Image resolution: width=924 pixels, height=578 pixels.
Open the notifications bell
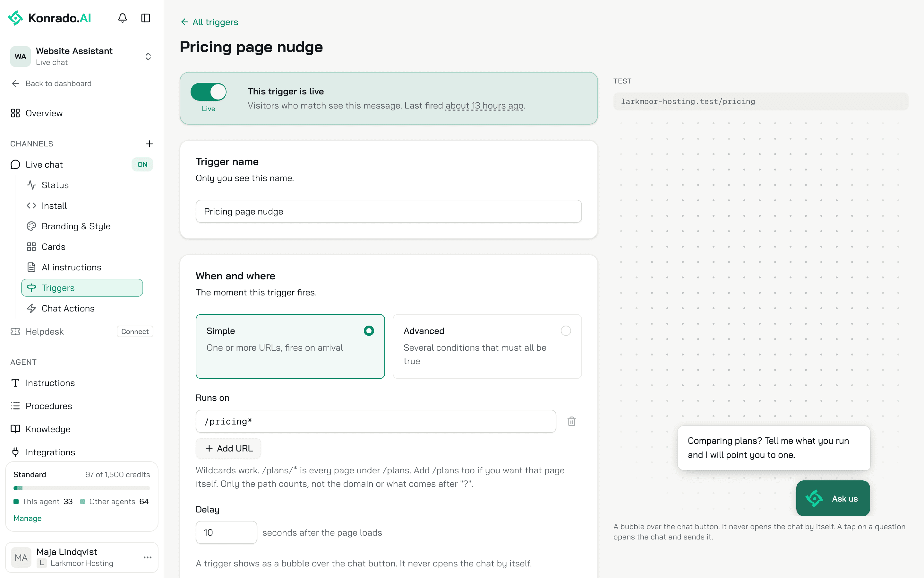pos(122,18)
